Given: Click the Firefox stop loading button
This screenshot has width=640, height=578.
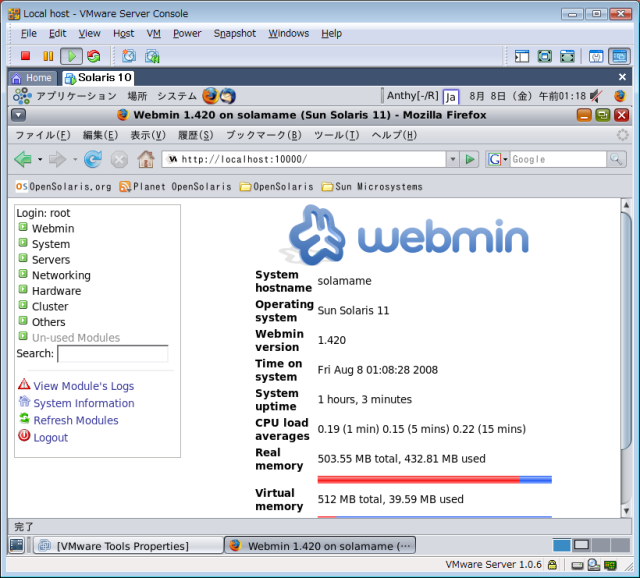Looking at the screenshot, I should tap(119, 159).
